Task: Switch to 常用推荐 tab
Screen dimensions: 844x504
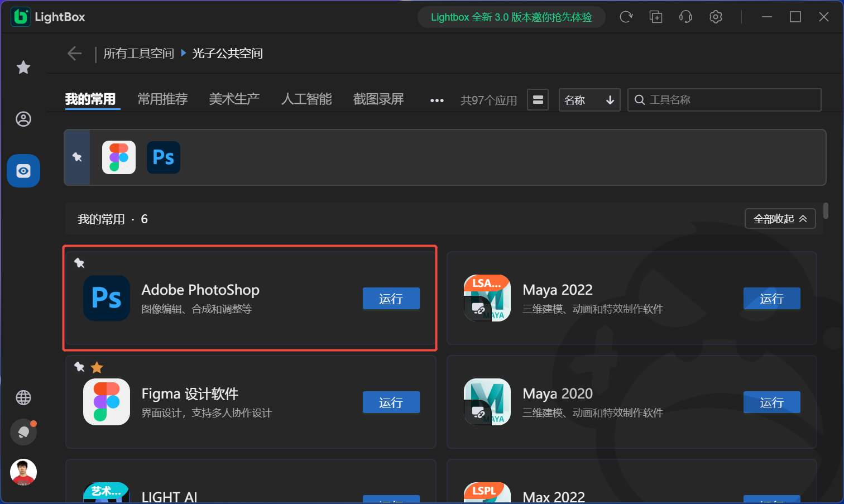Action: coord(162,99)
